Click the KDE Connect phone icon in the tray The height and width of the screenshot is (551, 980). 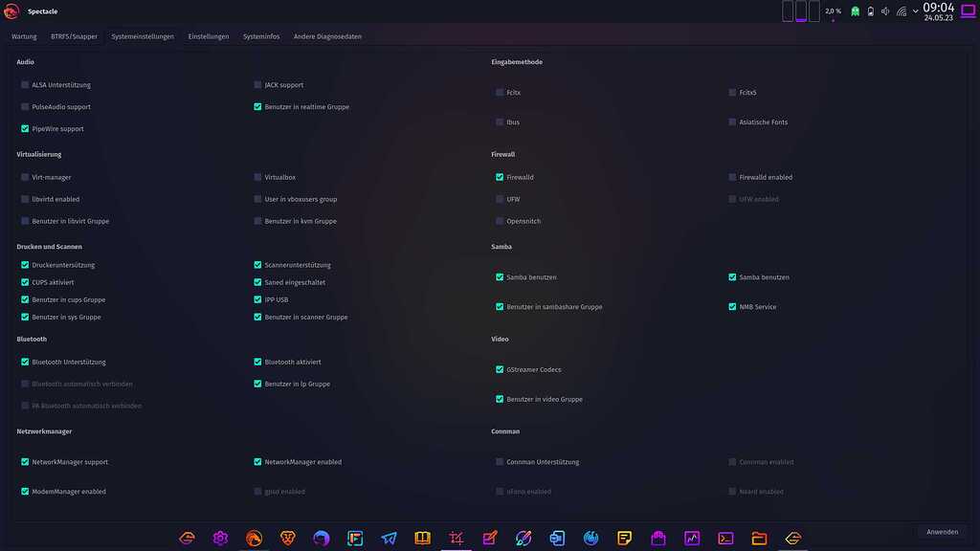pos(870,11)
